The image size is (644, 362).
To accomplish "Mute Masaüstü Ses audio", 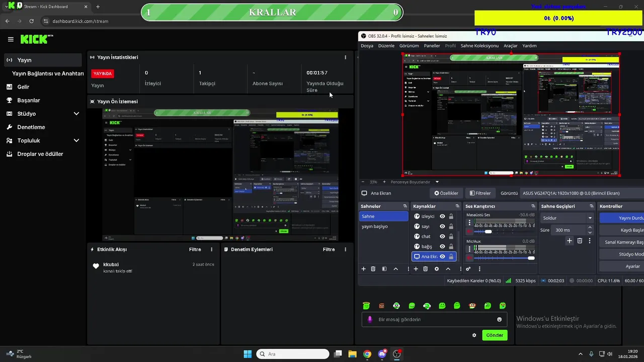I will [x=469, y=232].
